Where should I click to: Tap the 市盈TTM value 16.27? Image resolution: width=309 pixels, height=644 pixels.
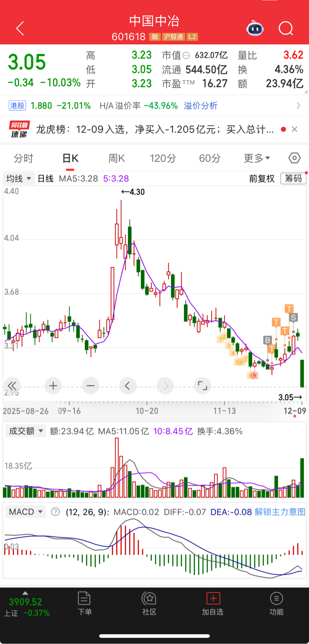click(214, 84)
